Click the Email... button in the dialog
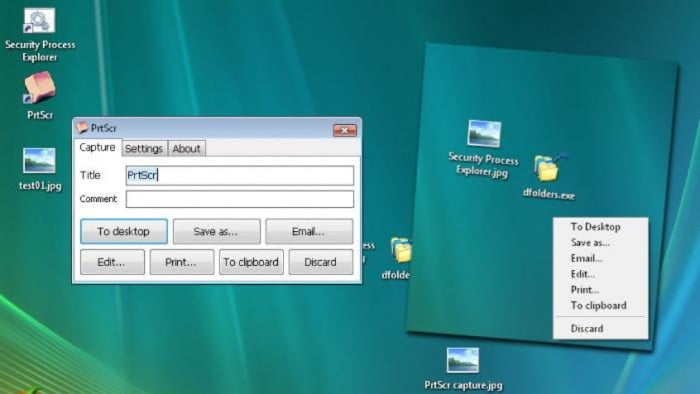700x394 pixels. pos(309,231)
